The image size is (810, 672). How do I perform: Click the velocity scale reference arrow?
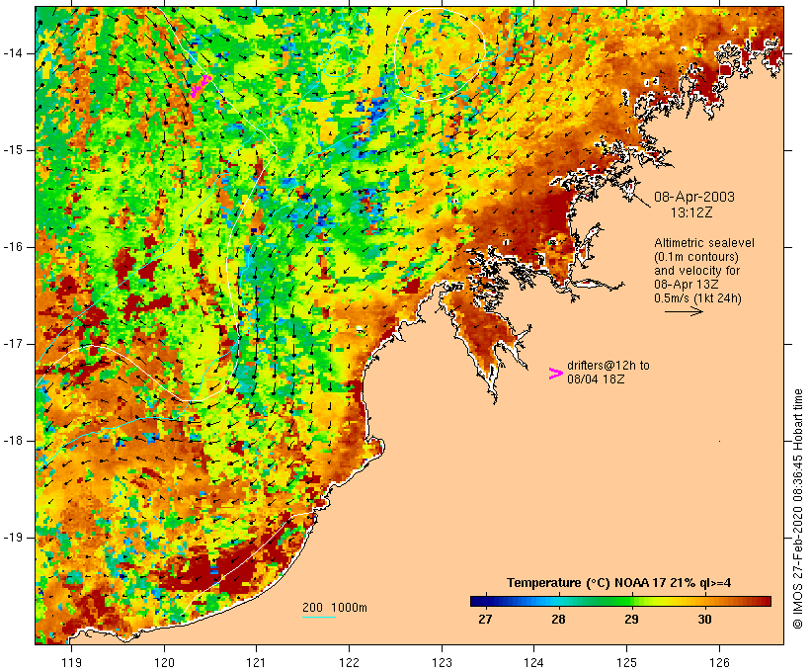pos(684,311)
